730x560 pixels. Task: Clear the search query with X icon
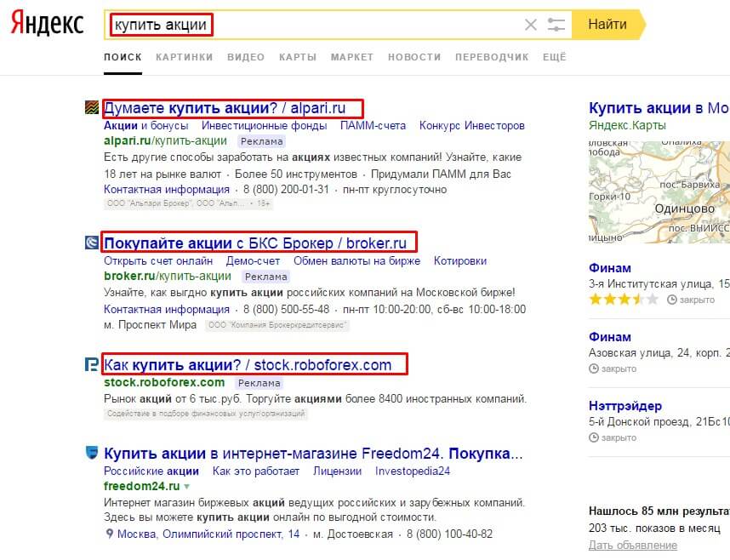531,24
